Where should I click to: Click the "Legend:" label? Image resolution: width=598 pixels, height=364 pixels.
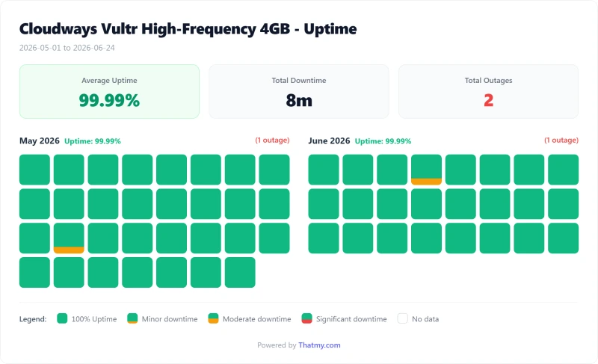[x=33, y=319]
